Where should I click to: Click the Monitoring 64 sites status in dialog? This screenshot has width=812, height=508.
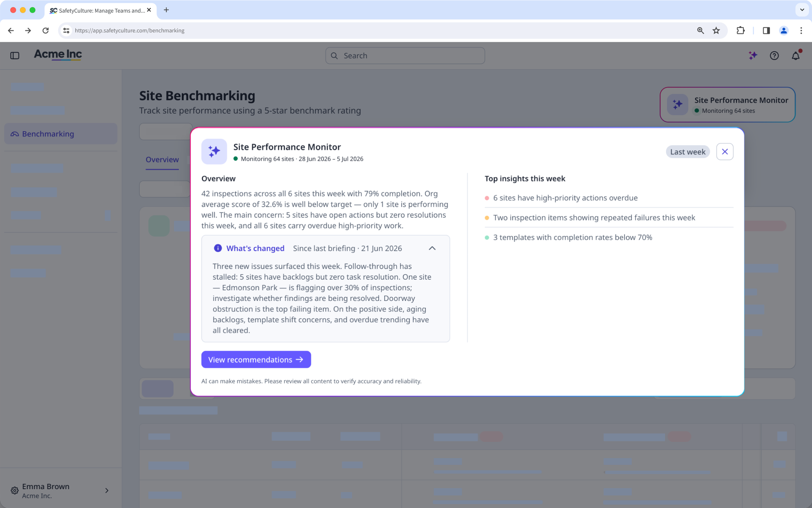point(264,159)
